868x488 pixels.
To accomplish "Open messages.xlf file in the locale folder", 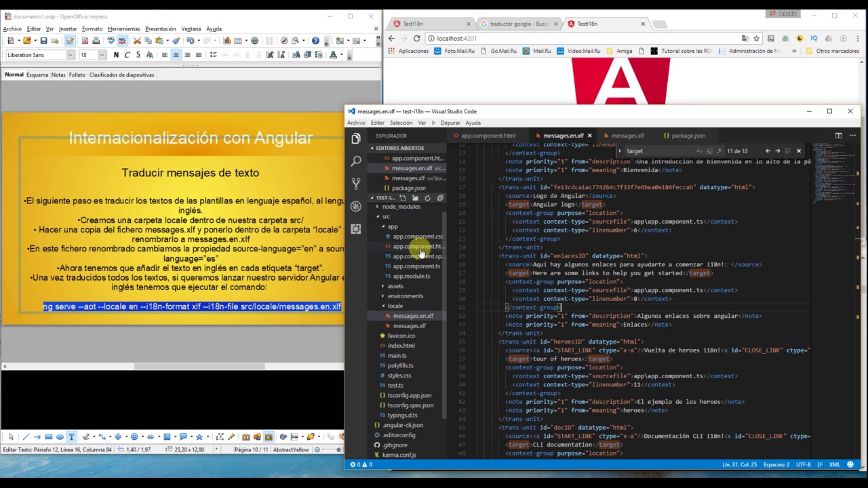I will (x=409, y=326).
